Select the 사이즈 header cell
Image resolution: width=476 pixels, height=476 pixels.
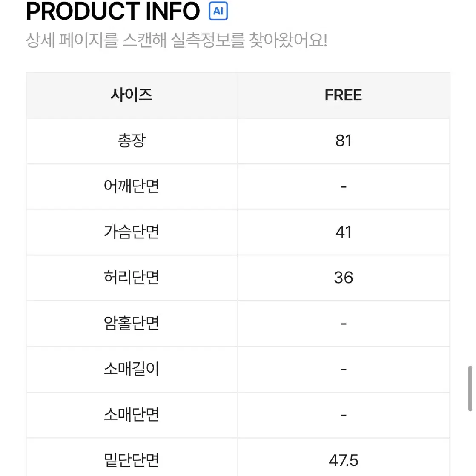click(132, 95)
